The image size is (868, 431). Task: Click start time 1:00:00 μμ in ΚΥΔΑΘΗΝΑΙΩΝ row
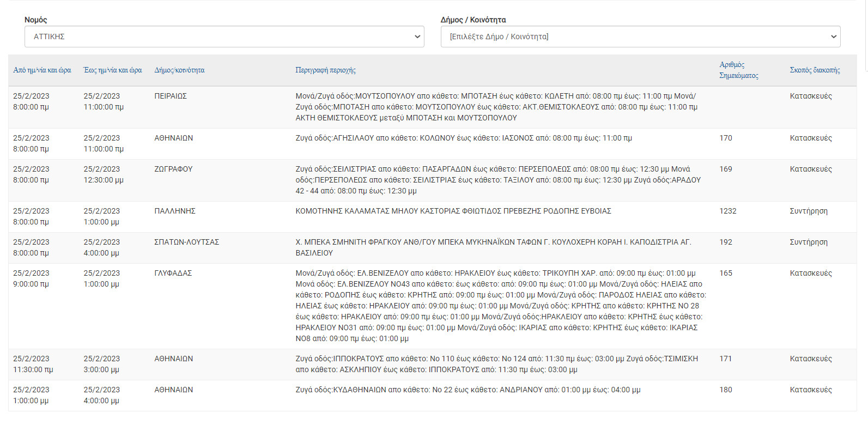[x=31, y=400]
